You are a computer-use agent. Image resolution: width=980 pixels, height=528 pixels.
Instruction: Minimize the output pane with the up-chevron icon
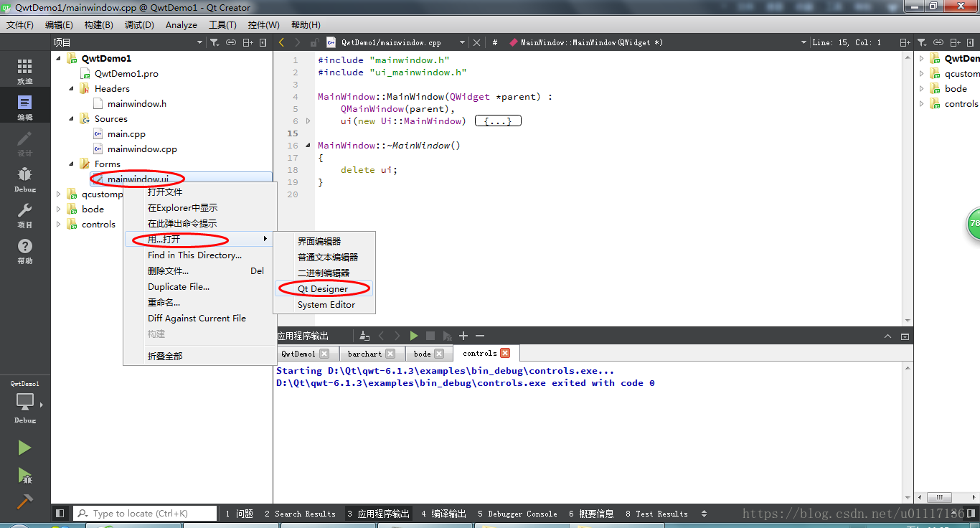point(888,336)
